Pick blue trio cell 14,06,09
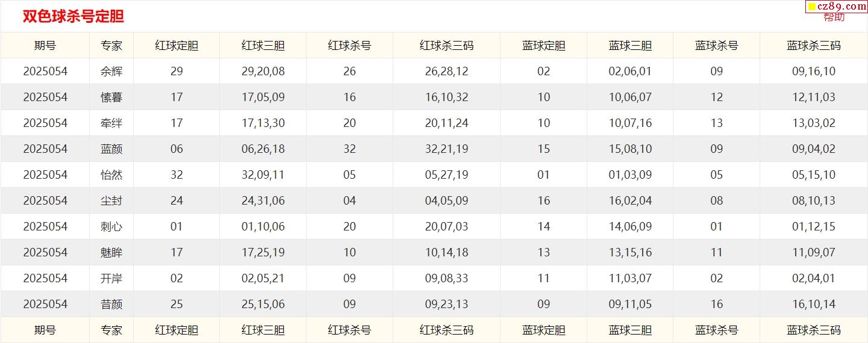This screenshot has width=868, height=343. coord(630,226)
